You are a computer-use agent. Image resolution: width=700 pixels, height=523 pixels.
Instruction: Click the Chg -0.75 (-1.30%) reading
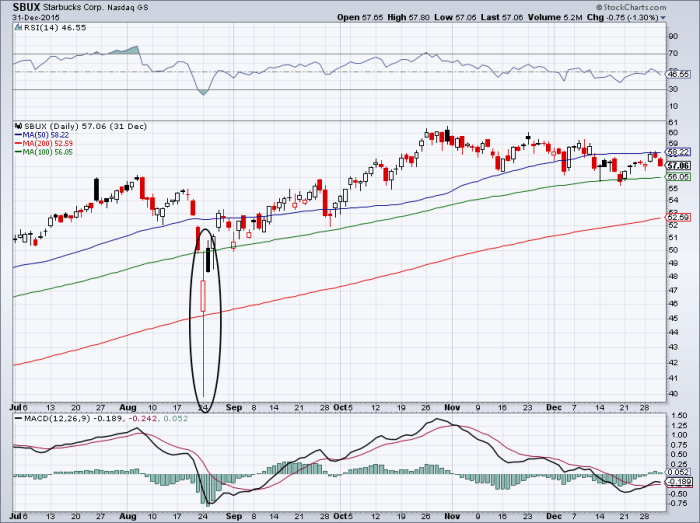[622, 17]
